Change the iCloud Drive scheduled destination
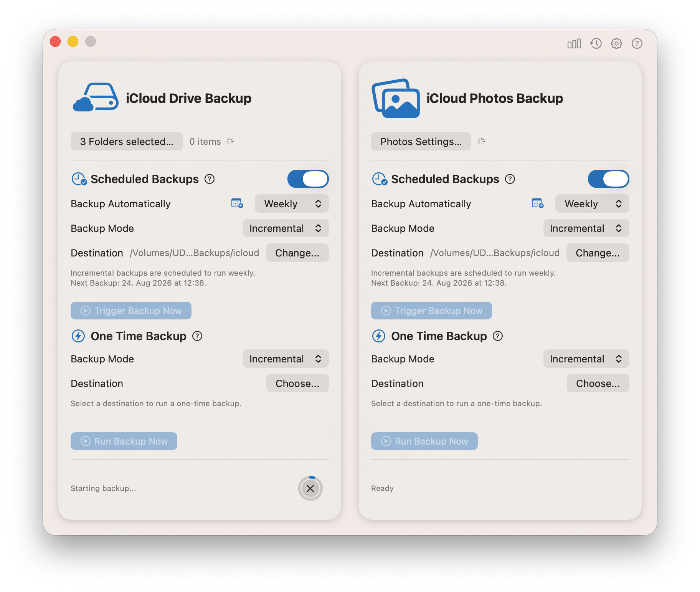The width and height of the screenshot is (700, 592). pyautogui.click(x=297, y=253)
